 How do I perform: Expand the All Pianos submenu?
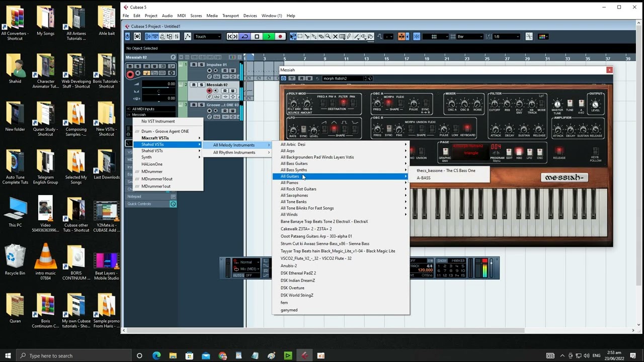341,183
